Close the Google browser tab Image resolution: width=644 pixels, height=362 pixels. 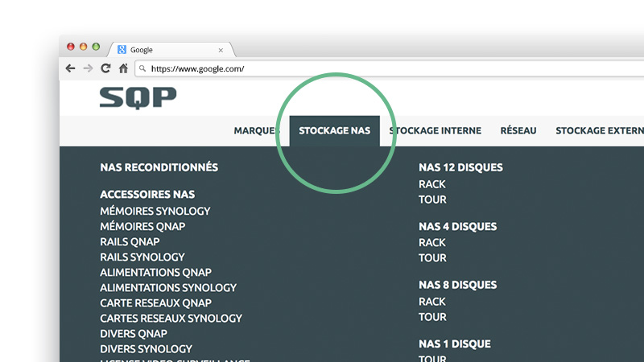coord(221,50)
